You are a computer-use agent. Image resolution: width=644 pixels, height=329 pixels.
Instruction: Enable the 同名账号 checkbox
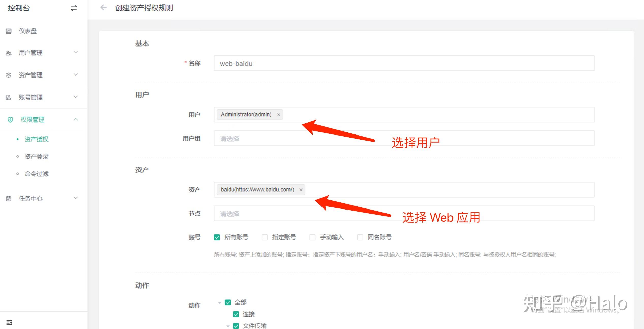coord(360,237)
